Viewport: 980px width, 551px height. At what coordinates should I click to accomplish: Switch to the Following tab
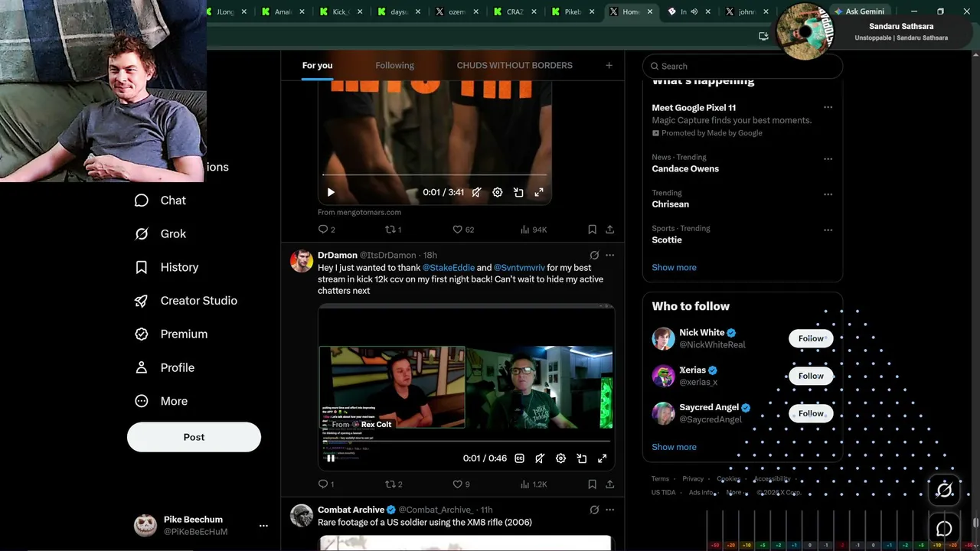(x=394, y=66)
